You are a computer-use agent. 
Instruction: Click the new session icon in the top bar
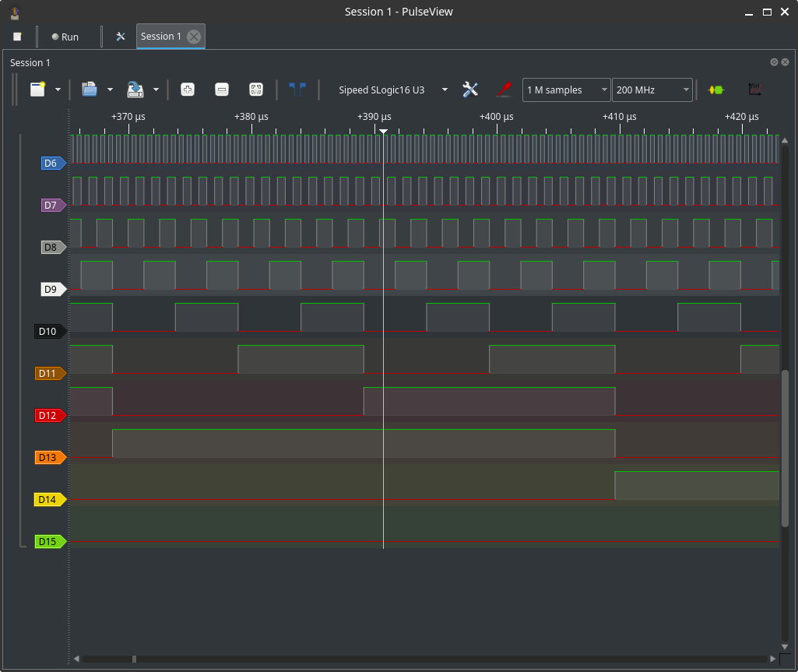click(17, 37)
